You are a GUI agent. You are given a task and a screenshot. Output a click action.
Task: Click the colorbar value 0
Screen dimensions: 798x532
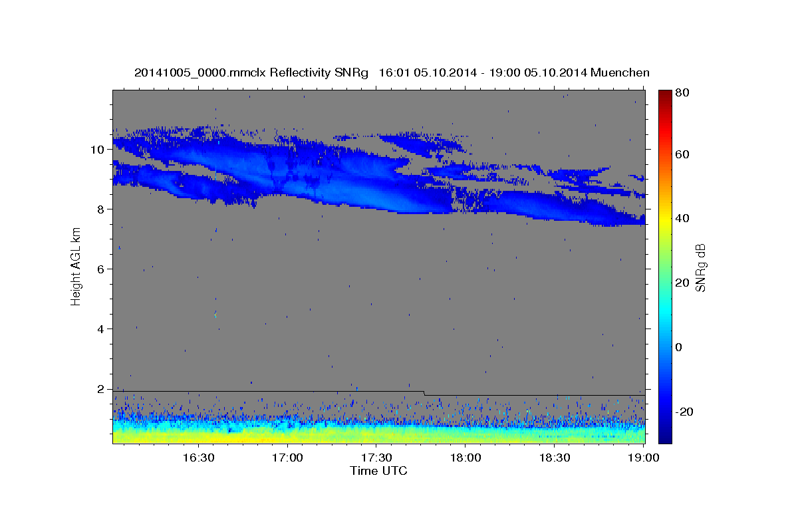[679, 347]
